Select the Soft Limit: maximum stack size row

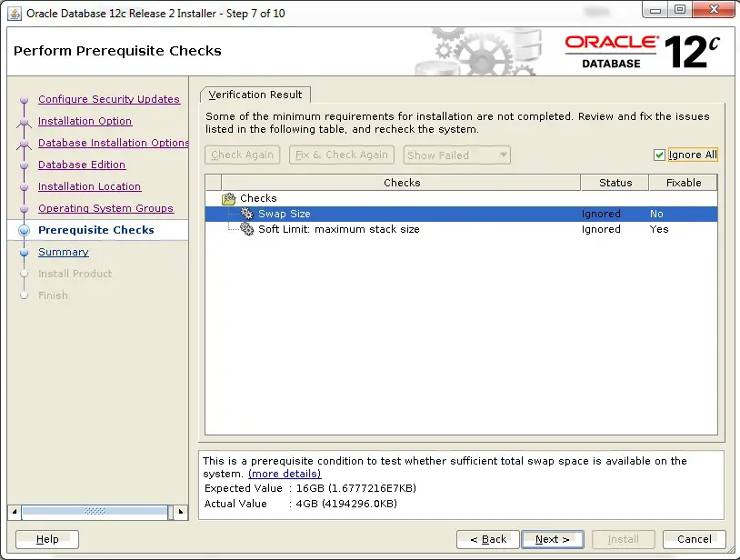pos(461,229)
